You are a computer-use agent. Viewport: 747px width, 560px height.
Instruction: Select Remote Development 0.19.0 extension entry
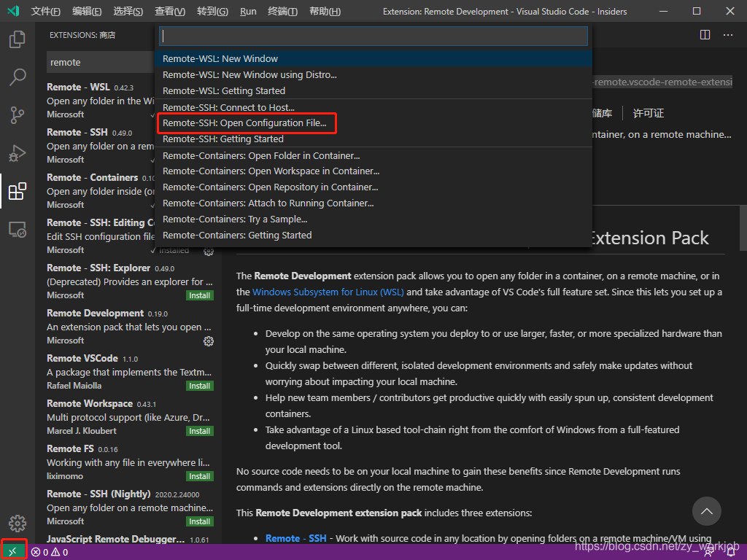click(x=130, y=327)
